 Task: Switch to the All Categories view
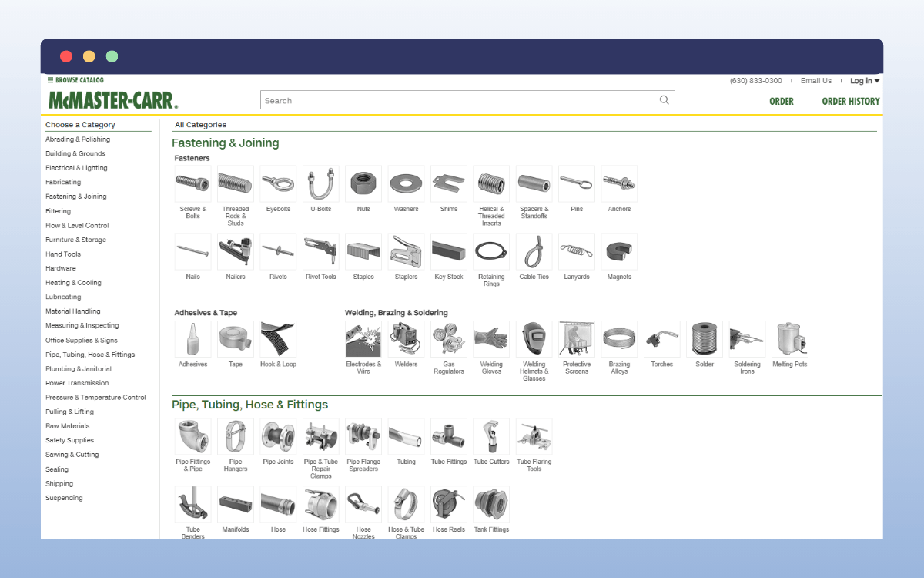[200, 124]
